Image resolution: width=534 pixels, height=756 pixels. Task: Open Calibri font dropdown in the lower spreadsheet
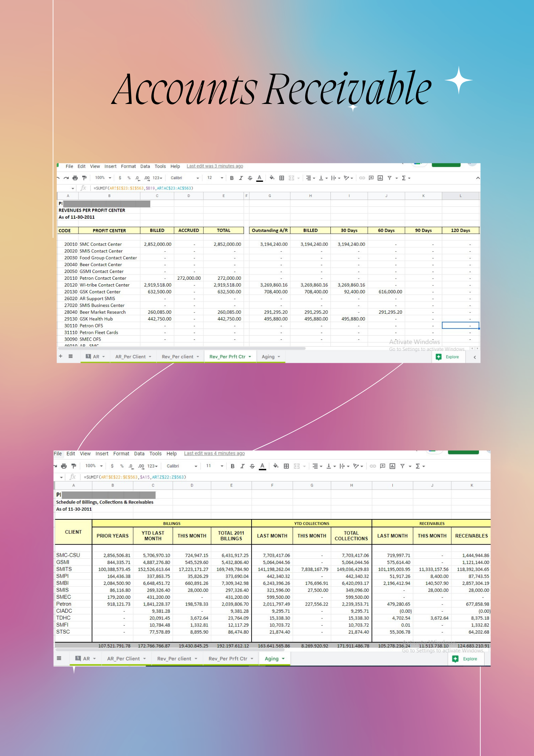(182, 466)
